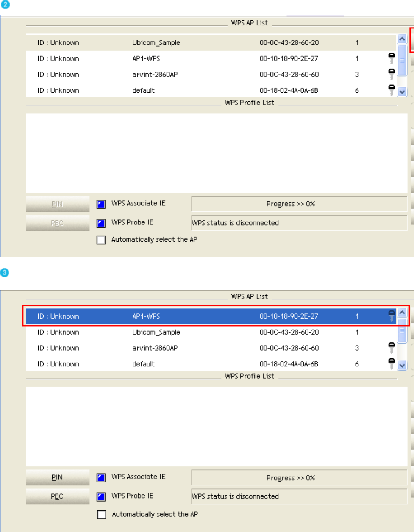
Task: Click the scroll-up arrow of lower WPS AP List
Action: tap(402, 313)
